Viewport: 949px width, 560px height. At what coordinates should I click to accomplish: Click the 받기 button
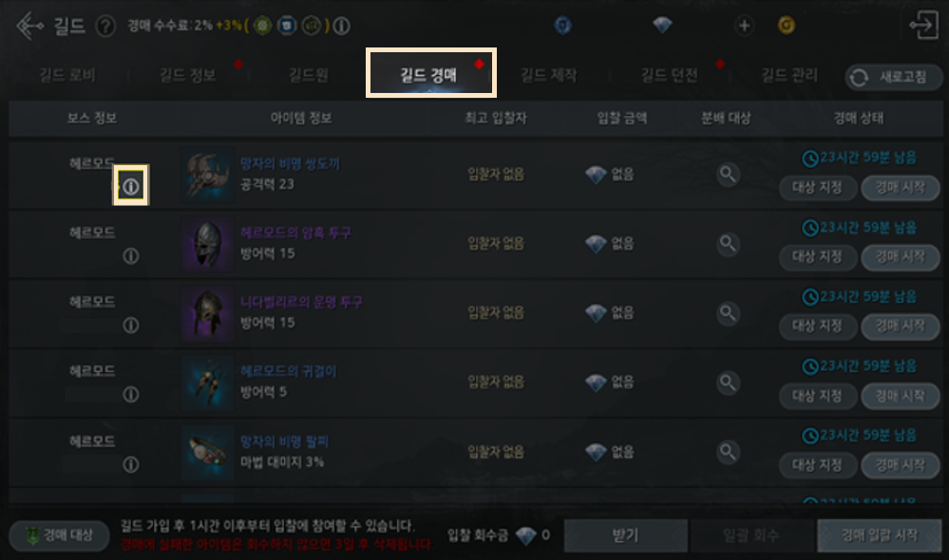tap(626, 535)
